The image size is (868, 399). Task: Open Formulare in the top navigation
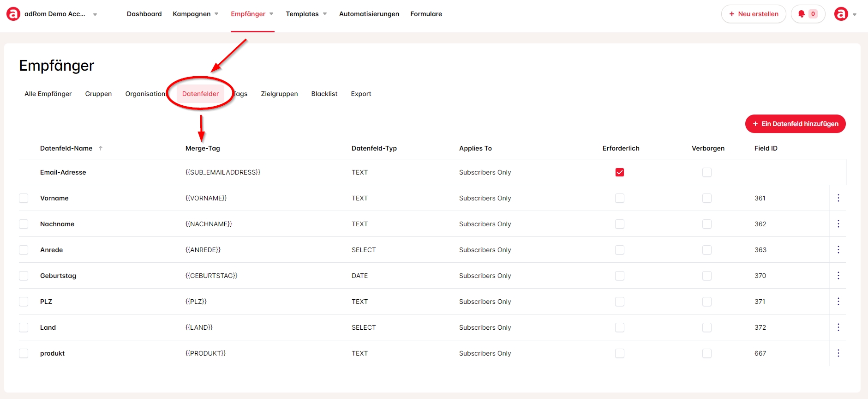point(426,14)
